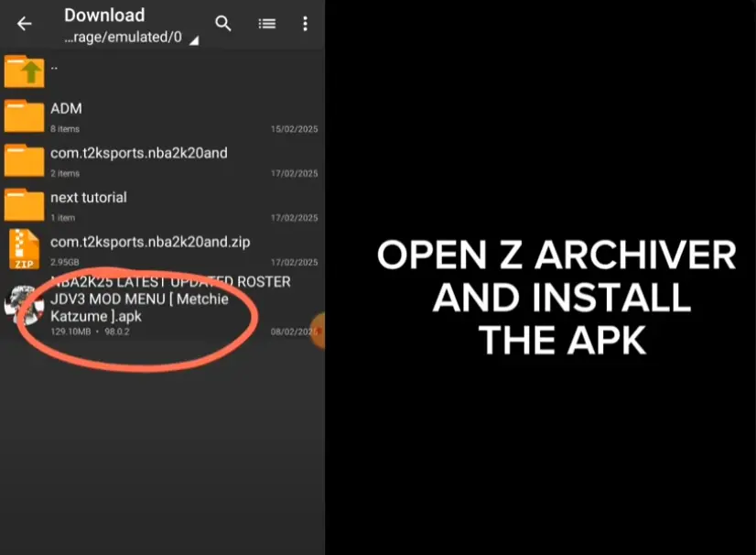This screenshot has height=555, width=756.
Task: Select com.t2ksports.nba2k20and.zip file
Action: pyautogui.click(x=163, y=250)
